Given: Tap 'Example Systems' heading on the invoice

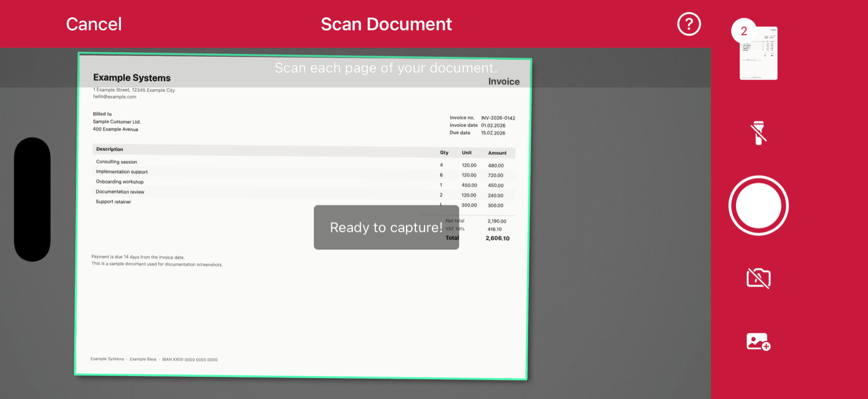Looking at the screenshot, I should pos(132,78).
